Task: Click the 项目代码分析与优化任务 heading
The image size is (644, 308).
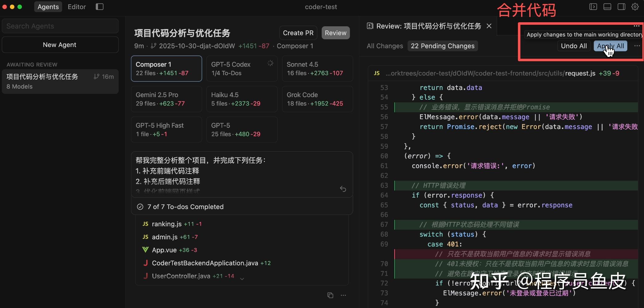Action: 182,33
